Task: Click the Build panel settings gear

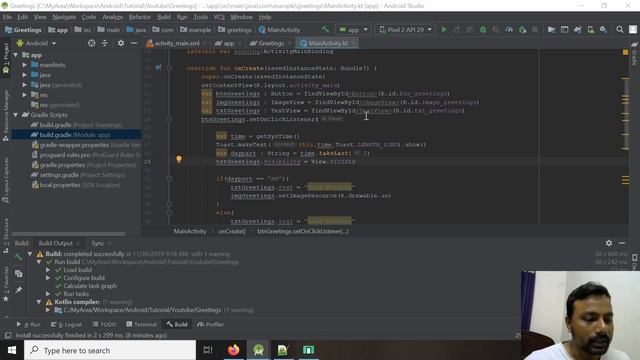Action: click(609, 243)
